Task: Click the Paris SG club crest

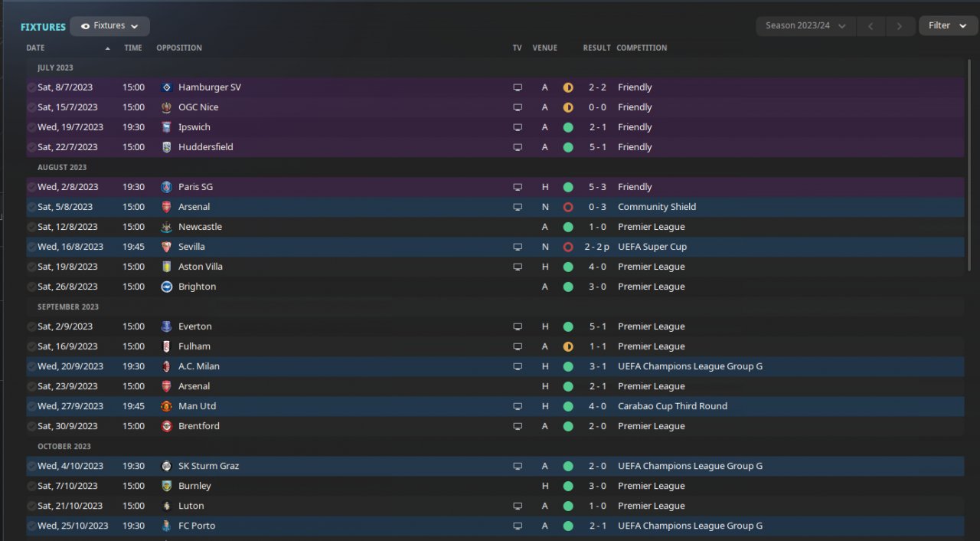Action: point(167,187)
